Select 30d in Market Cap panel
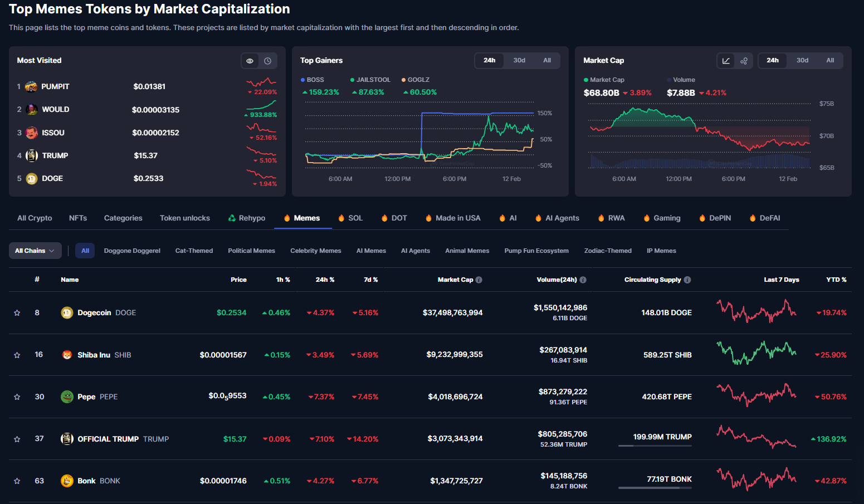 [802, 61]
